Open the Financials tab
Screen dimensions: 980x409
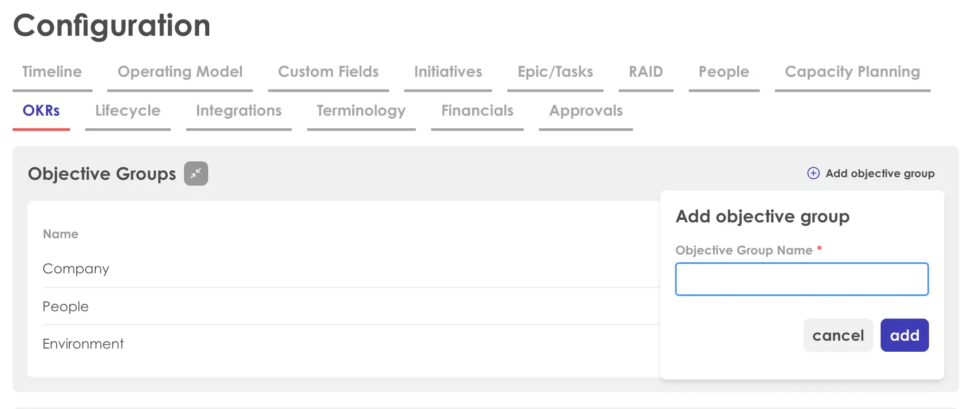coord(477,111)
